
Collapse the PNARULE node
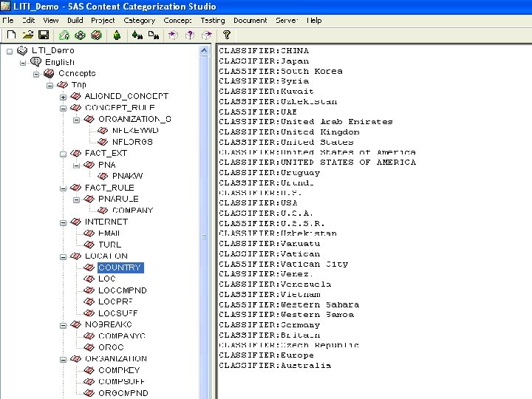[x=77, y=199]
